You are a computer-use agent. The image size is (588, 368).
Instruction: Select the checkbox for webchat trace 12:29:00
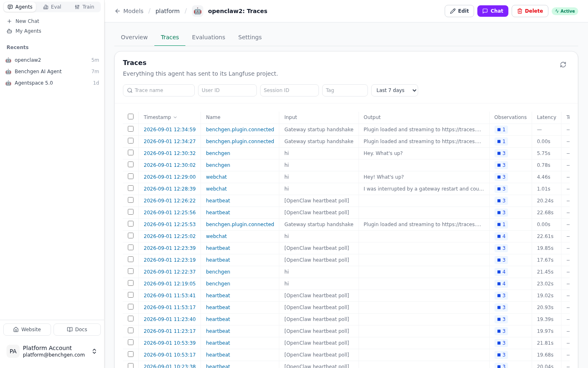point(131,176)
